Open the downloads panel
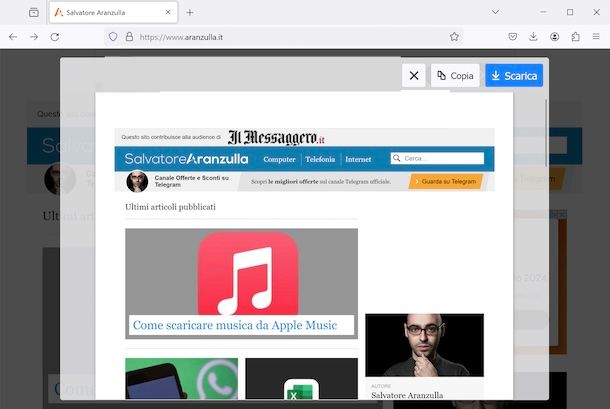Screen dimensions: 610x409 pos(533,37)
